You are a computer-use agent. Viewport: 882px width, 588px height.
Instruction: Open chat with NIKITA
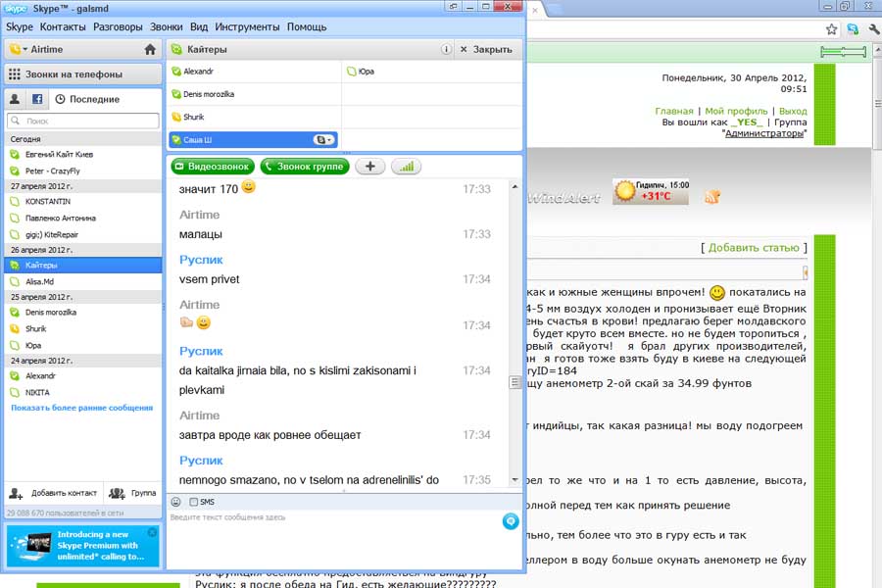83,392
